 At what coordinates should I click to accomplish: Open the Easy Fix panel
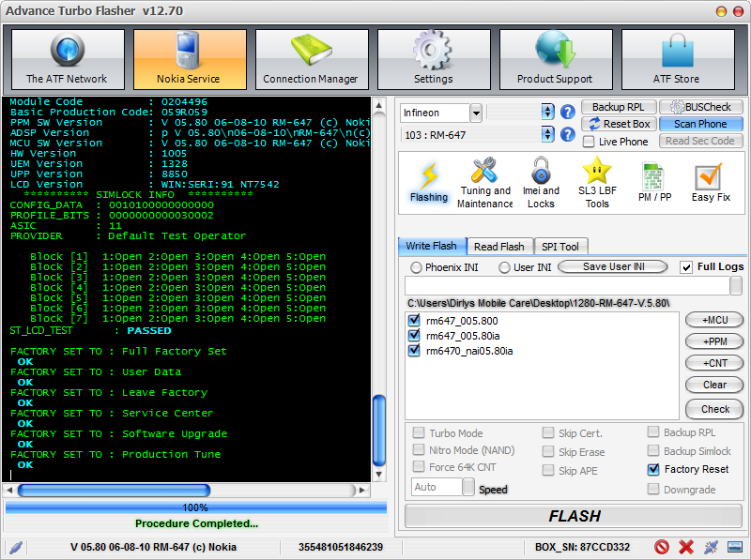(711, 183)
